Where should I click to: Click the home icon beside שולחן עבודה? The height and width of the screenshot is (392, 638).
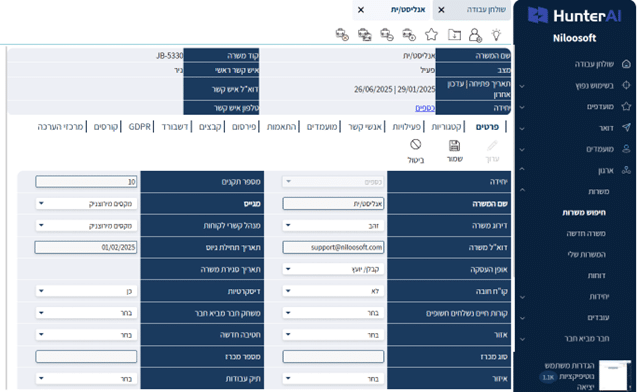626,64
